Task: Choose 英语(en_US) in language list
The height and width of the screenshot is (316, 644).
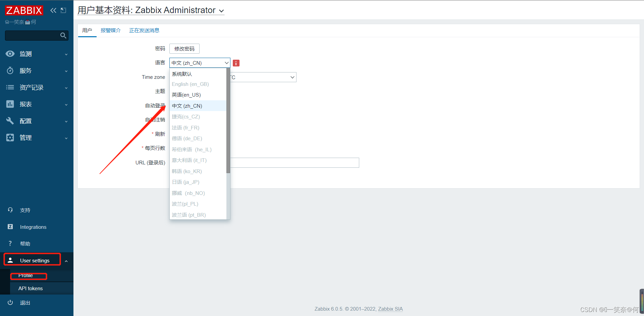Action: [198, 95]
